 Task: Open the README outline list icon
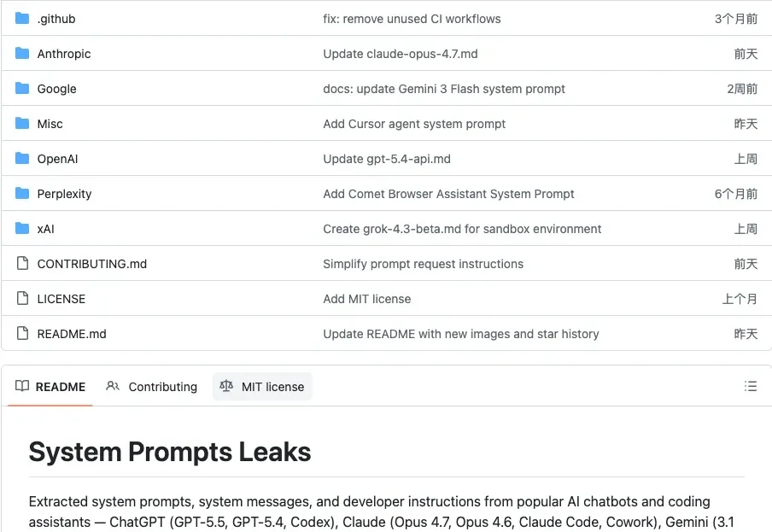(x=751, y=386)
